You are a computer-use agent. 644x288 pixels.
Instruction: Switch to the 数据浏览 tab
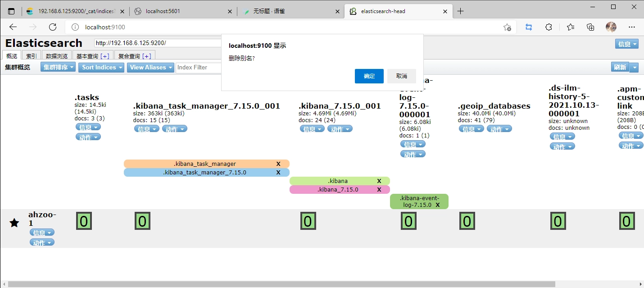(57, 56)
